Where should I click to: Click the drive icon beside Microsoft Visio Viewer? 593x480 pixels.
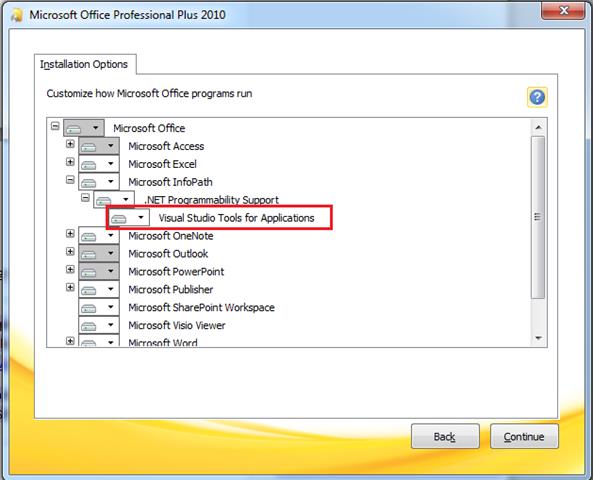click(89, 326)
